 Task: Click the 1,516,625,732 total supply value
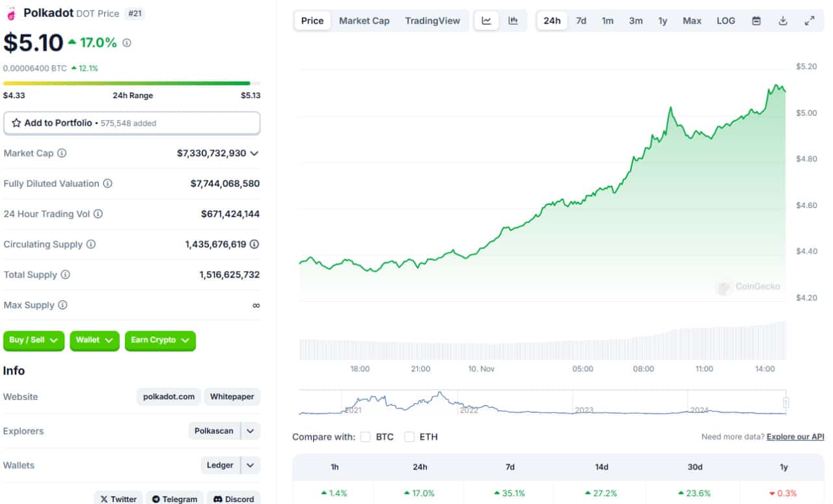(230, 274)
